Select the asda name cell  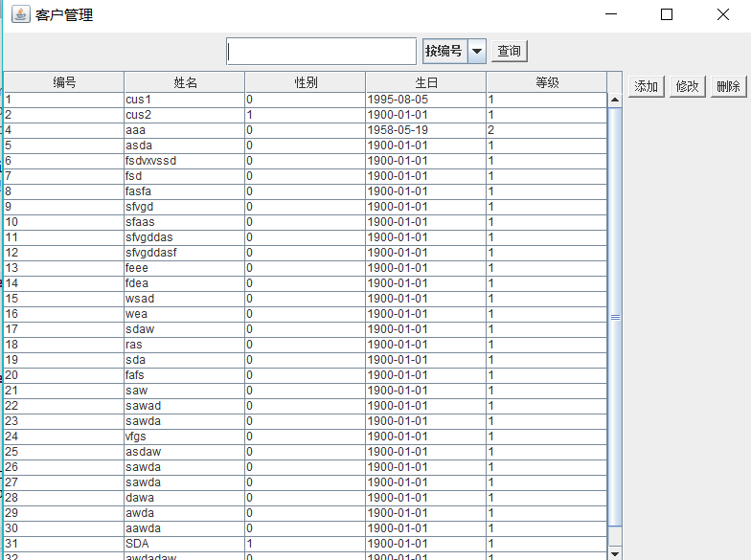coord(184,146)
